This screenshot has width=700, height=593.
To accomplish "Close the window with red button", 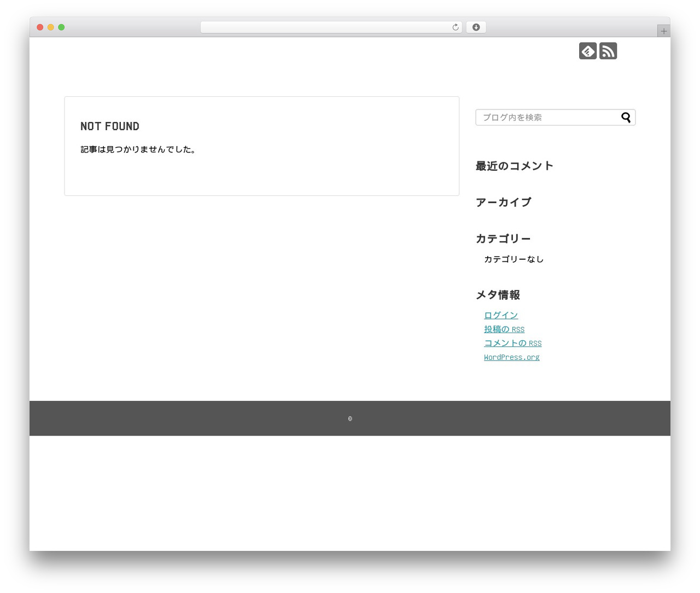I will (40, 27).
